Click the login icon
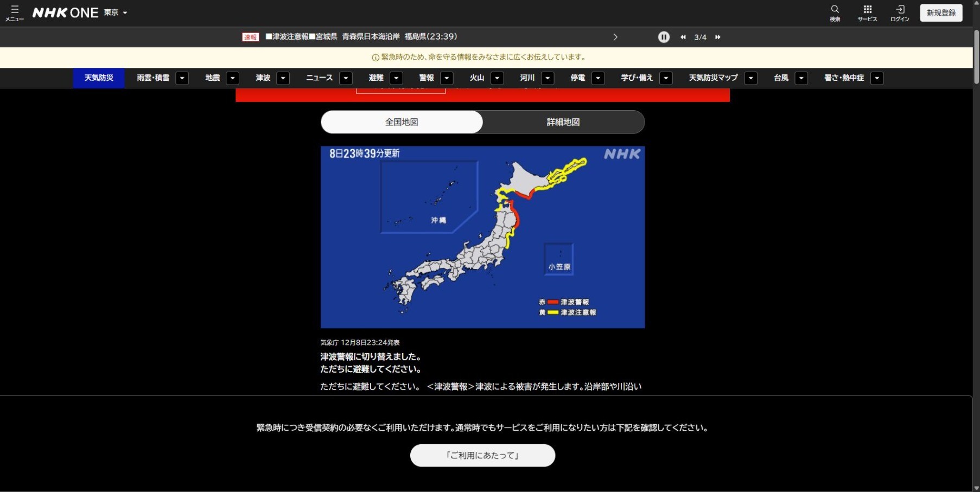Viewport: 980px width, 492px height. point(900,12)
